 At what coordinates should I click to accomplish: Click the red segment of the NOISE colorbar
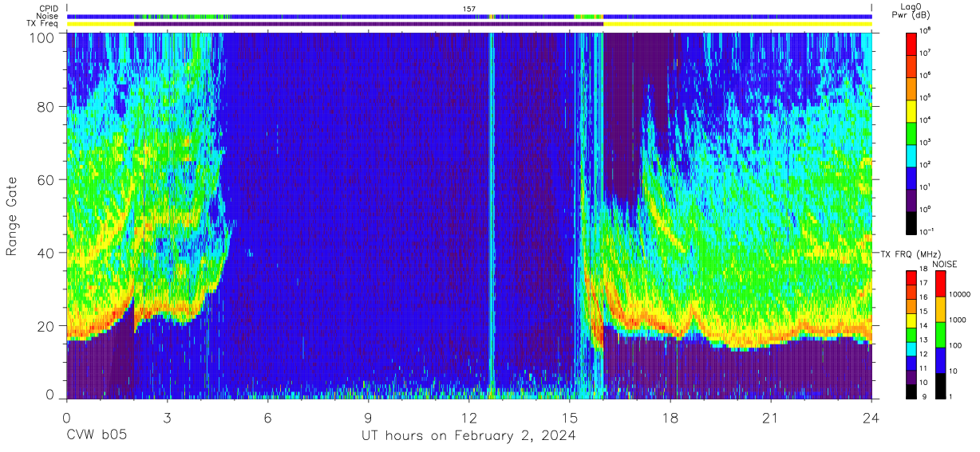941,284
